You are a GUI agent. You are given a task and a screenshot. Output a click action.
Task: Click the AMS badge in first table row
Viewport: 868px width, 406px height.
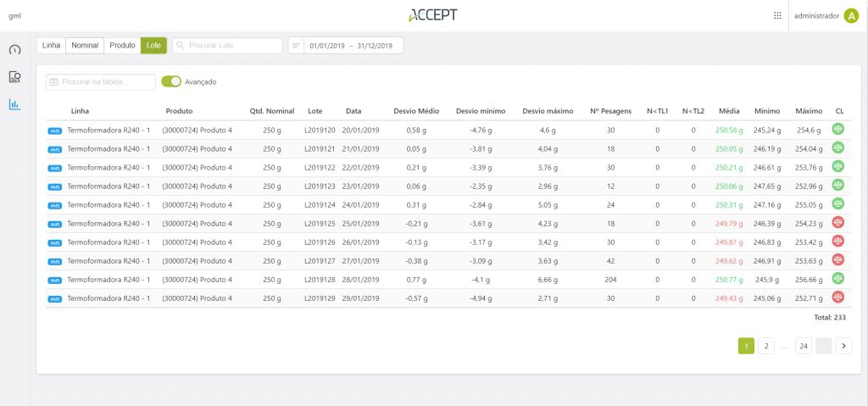55,131
